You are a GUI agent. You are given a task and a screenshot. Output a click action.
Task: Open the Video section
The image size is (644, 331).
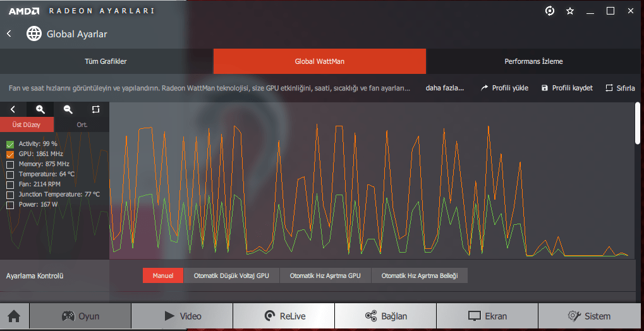(182, 316)
